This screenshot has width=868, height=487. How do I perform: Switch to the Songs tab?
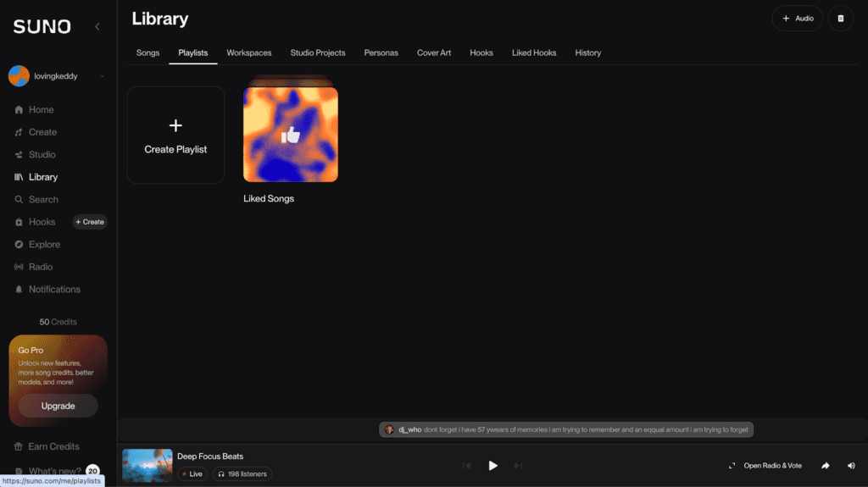(147, 53)
